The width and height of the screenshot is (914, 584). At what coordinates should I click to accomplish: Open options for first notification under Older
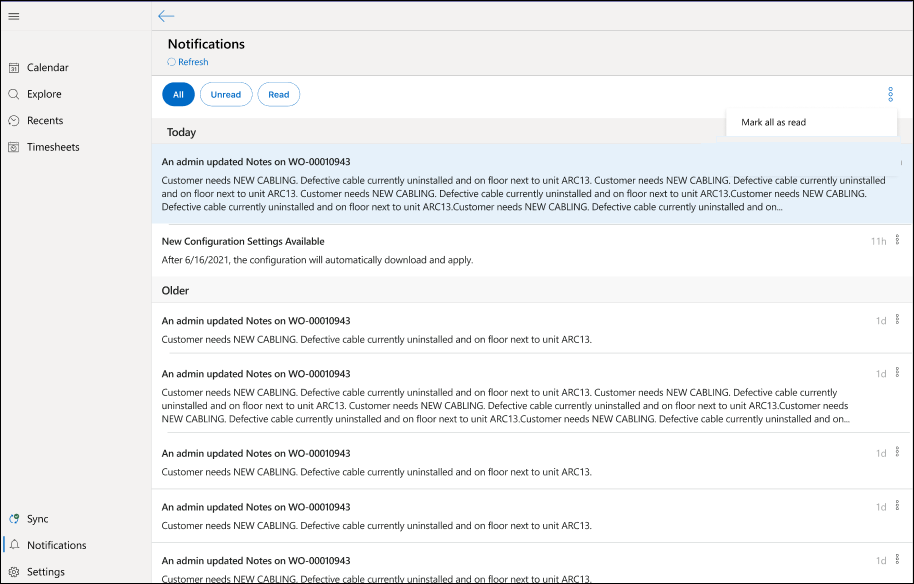click(x=897, y=319)
